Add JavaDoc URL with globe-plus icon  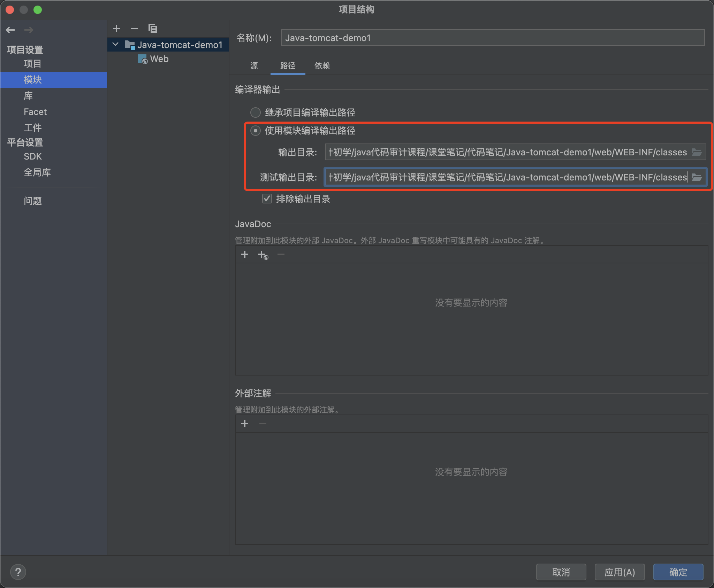[263, 255]
